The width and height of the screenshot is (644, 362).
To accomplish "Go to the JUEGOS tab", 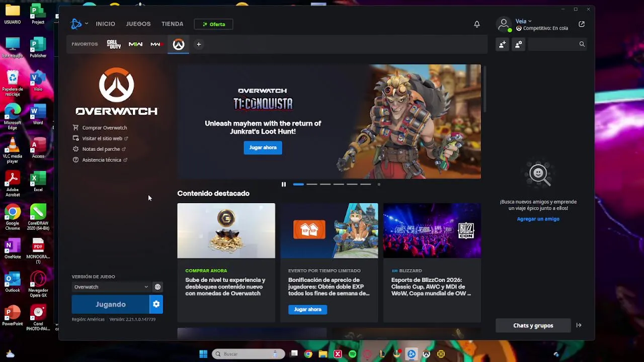I will (138, 24).
